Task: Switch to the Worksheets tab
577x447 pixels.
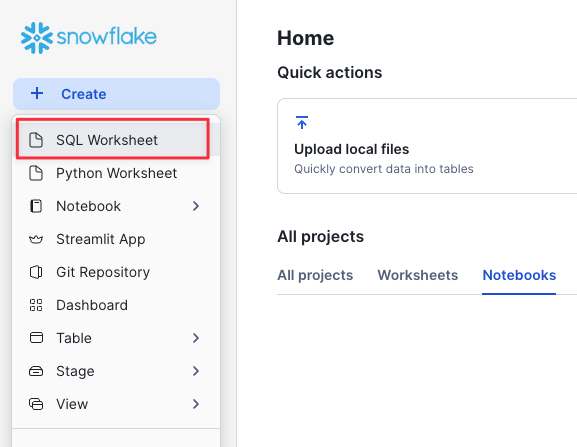Action: pyautogui.click(x=418, y=275)
